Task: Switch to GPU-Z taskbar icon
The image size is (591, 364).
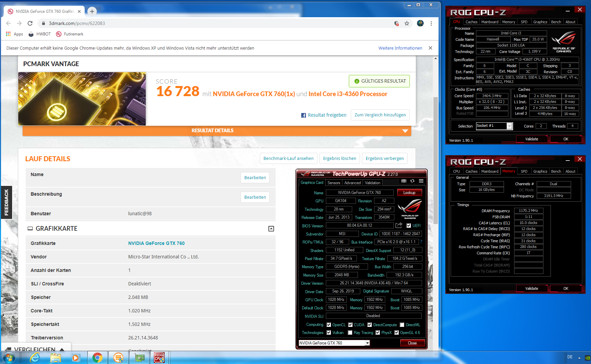Action: (139, 358)
